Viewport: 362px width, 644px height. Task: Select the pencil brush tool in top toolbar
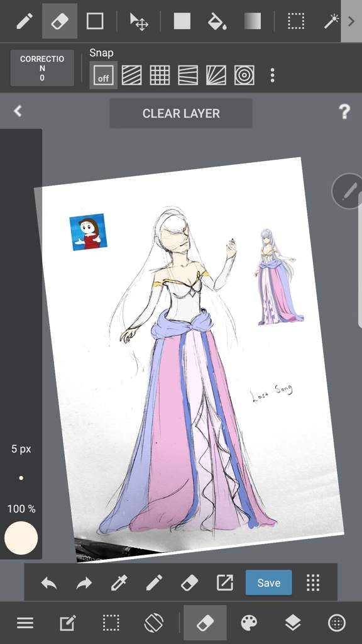point(25,21)
